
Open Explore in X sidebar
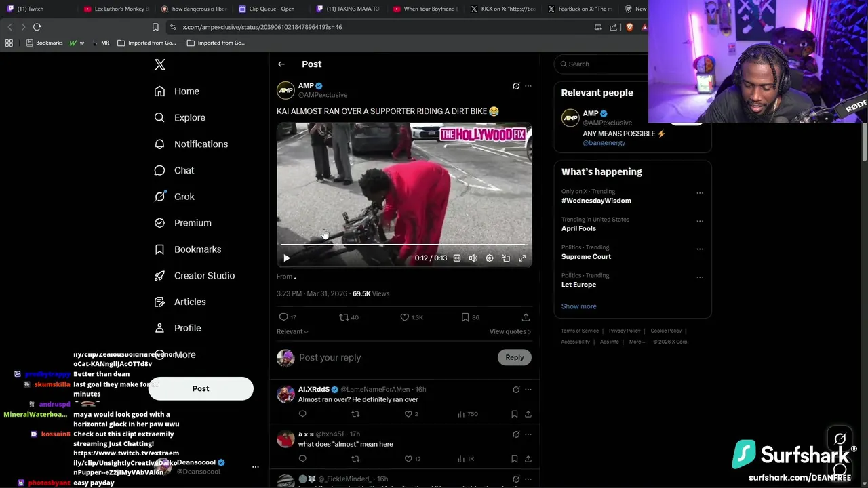(x=179, y=117)
